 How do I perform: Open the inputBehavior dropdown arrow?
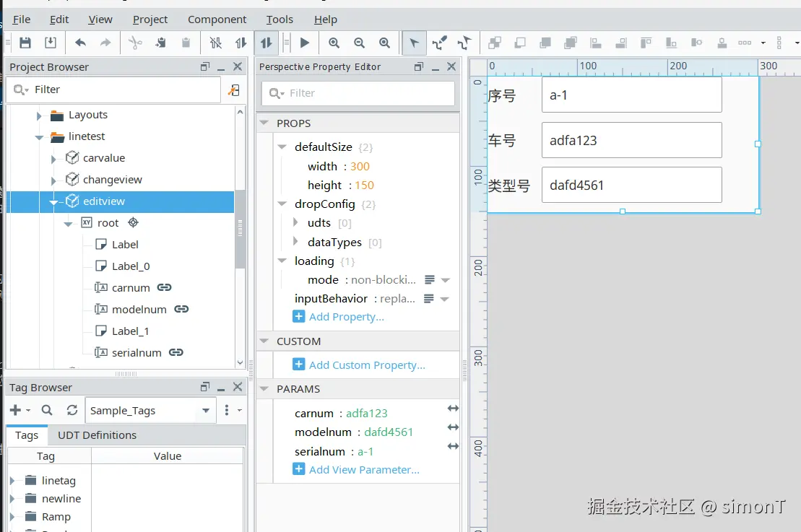tap(444, 299)
